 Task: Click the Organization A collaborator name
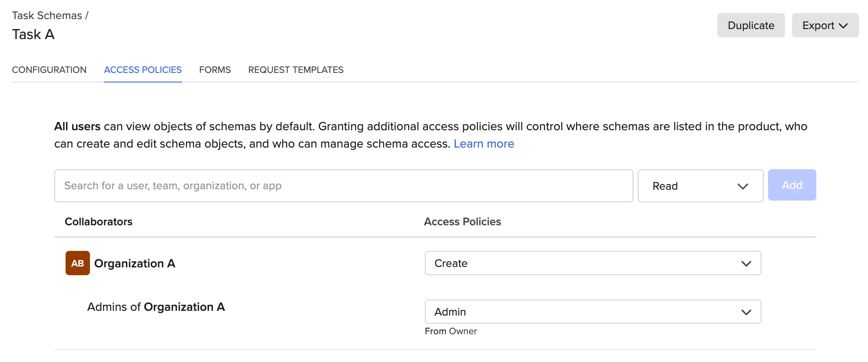pos(135,263)
